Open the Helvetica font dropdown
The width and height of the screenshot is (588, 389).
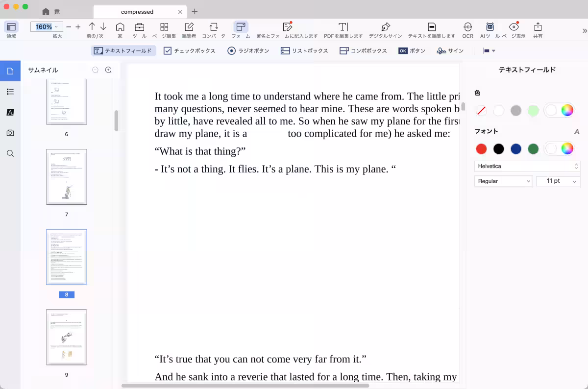click(527, 167)
